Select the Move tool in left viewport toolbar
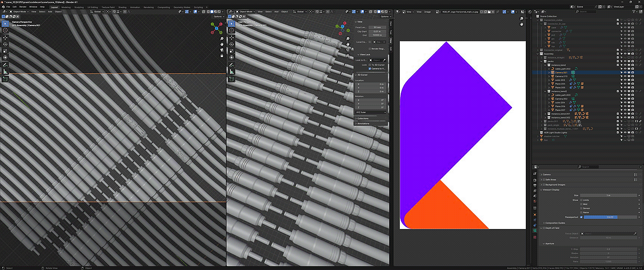Viewport: 644px width, 270px height. pos(5,37)
